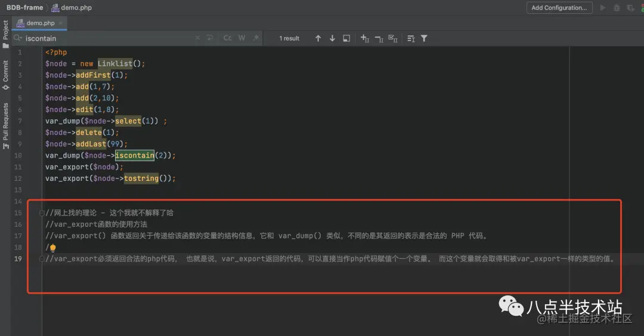Image resolution: width=644 pixels, height=336 pixels.
Task: Toggle Words (W) search option
Action: (241, 38)
